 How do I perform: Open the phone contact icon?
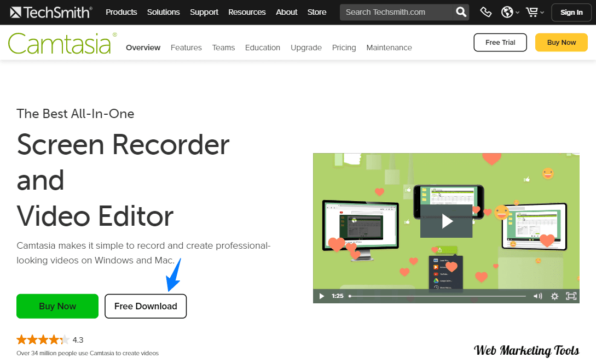pyautogui.click(x=485, y=12)
